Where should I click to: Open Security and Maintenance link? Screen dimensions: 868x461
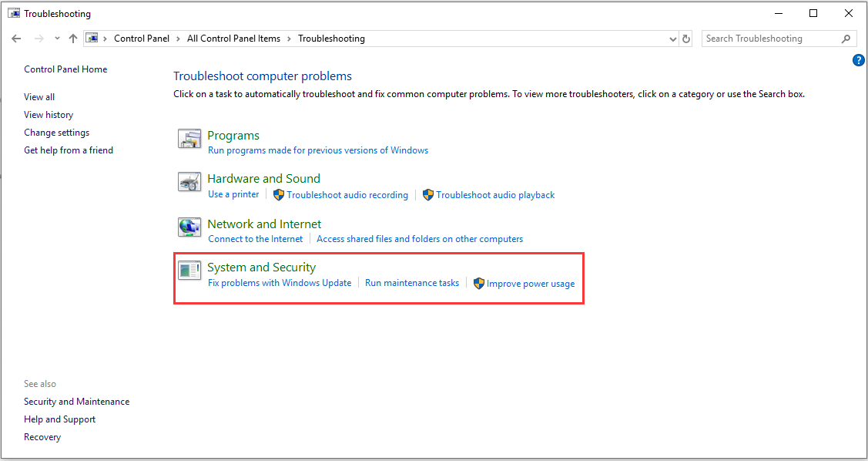pyautogui.click(x=77, y=402)
